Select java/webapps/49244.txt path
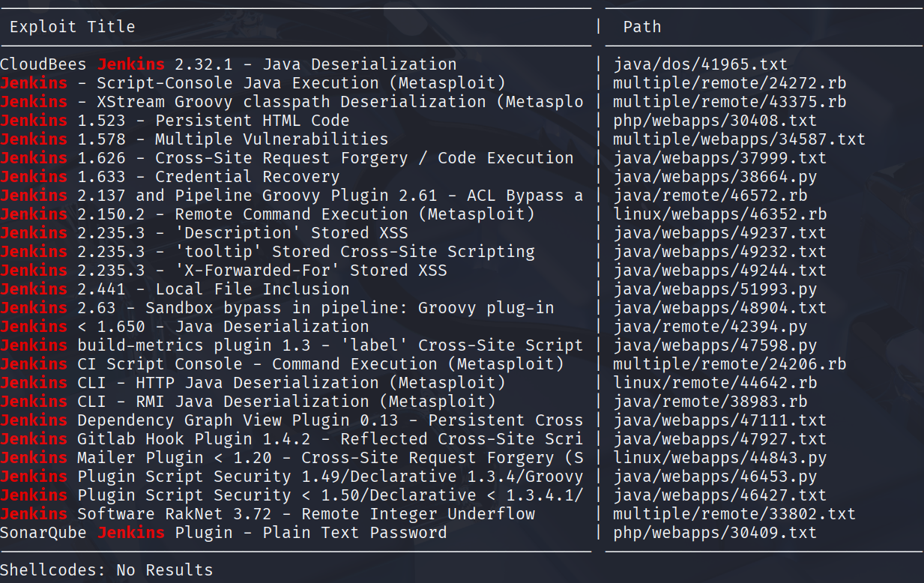The height and width of the screenshot is (583, 924). pos(720,271)
